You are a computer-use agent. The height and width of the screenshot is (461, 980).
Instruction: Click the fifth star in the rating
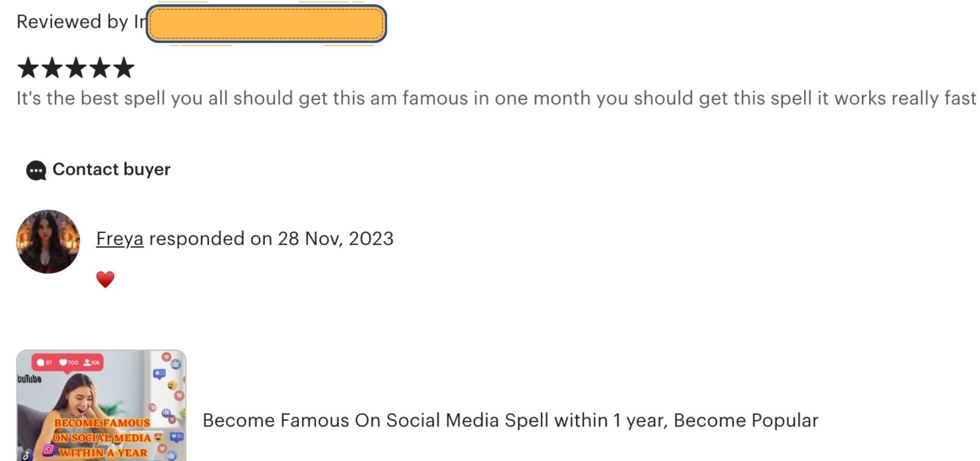[x=124, y=68]
